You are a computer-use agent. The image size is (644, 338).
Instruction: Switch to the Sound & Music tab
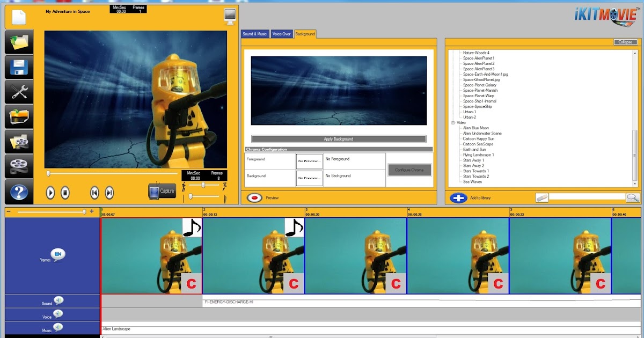pos(254,34)
